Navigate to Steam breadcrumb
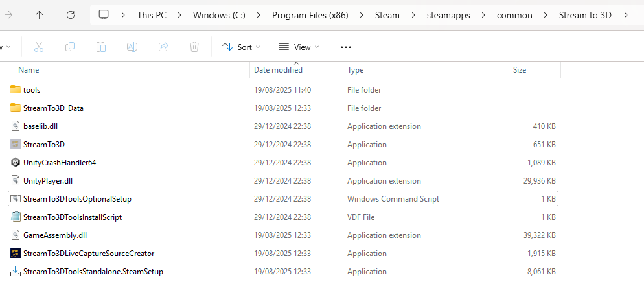Viewport: 644px width, 297px height. [x=387, y=15]
